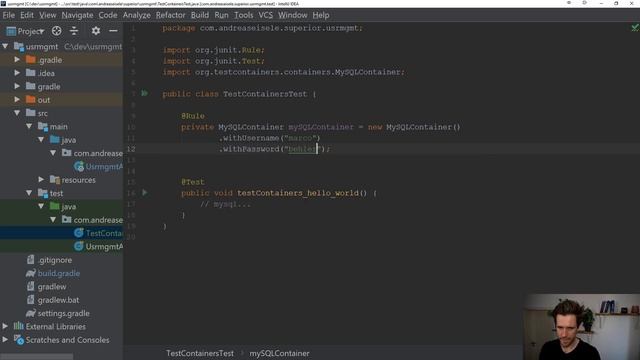The image size is (640, 360).
Task: Select the java folder under main
Action: [x=63, y=140]
